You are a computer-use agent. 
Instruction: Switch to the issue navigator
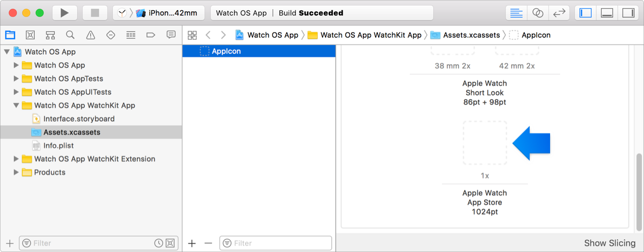(91, 35)
